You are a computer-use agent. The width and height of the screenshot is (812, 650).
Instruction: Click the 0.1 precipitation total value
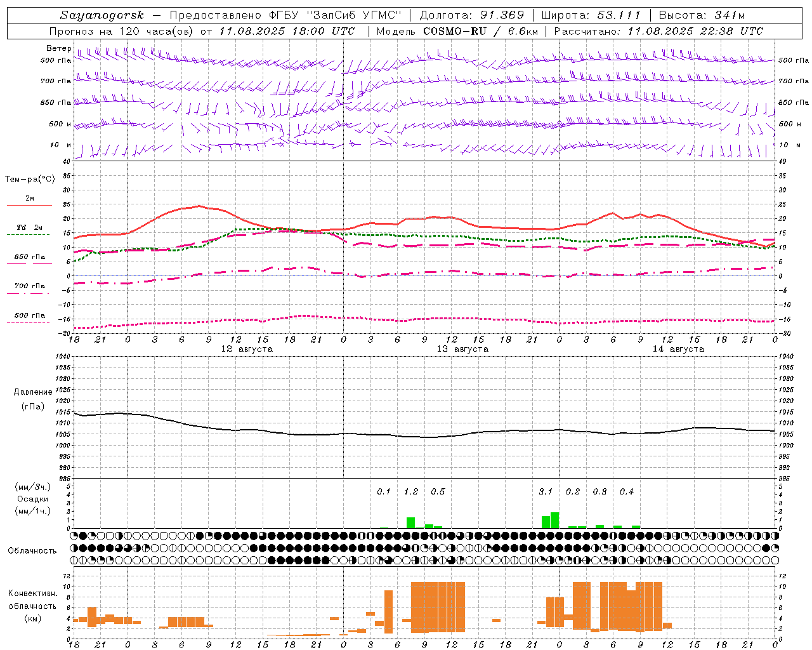pyautogui.click(x=384, y=491)
